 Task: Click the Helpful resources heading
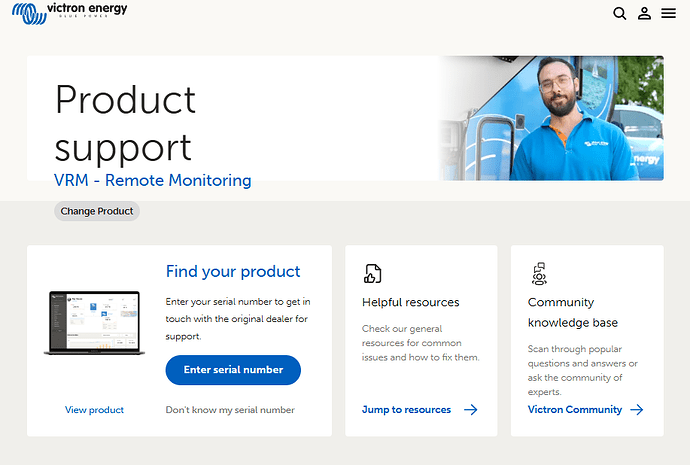410,302
